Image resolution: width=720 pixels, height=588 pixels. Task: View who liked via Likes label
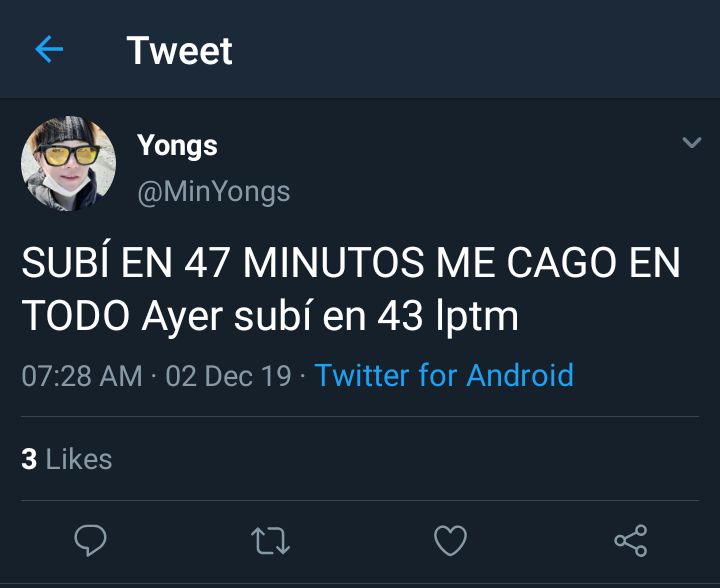[x=79, y=459]
